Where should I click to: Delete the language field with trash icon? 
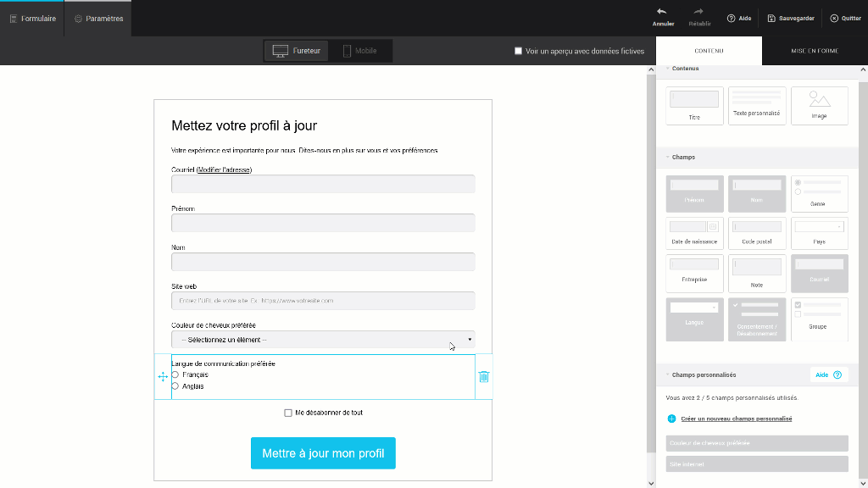tap(483, 377)
